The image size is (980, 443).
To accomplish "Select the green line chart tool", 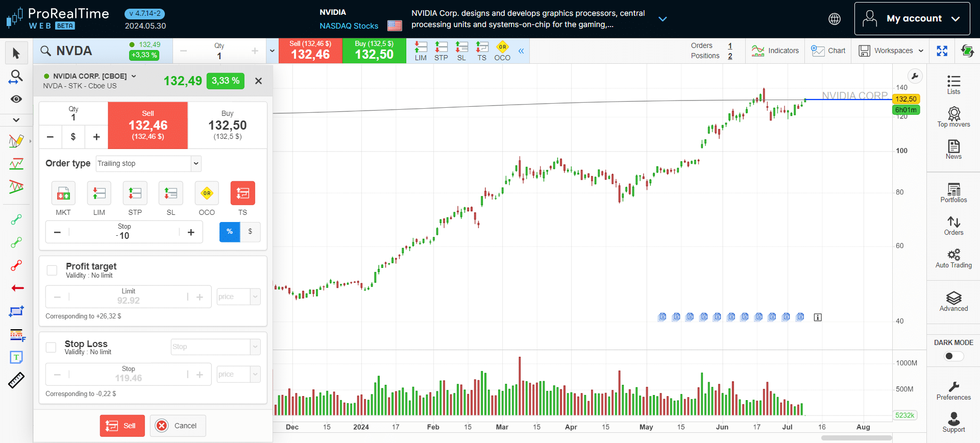I will pos(16,164).
